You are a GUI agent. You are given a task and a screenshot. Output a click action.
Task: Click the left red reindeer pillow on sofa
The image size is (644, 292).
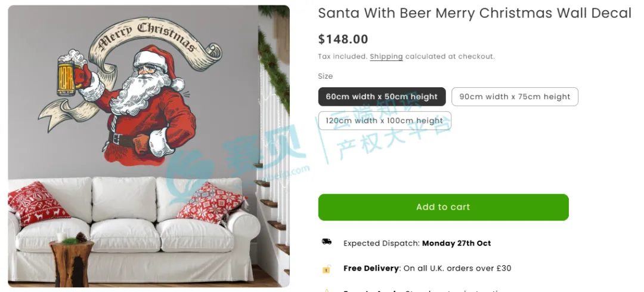[38, 204]
